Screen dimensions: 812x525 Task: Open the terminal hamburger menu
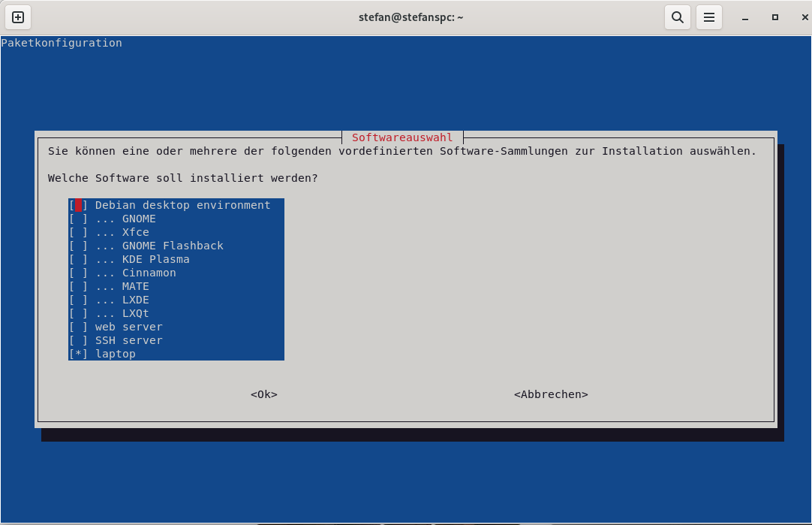pyautogui.click(x=709, y=17)
